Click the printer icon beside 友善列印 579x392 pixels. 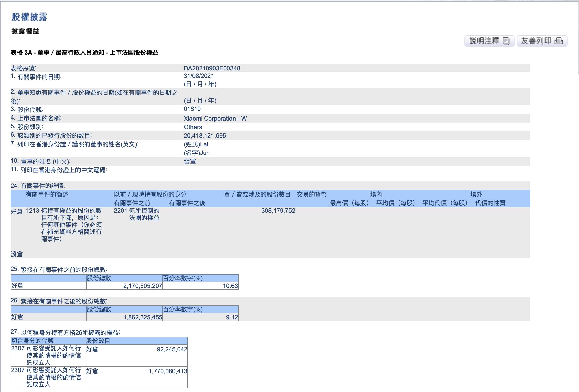point(559,41)
